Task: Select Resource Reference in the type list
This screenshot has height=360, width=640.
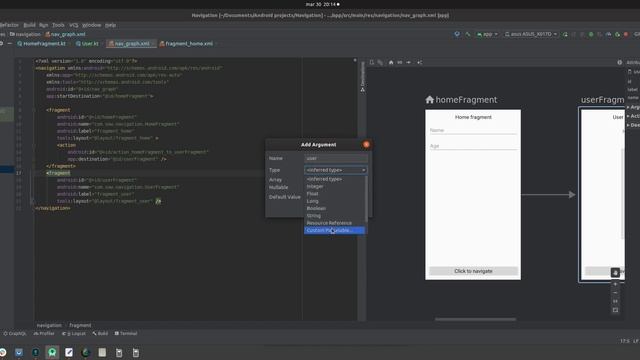Action: click(335, 223)
